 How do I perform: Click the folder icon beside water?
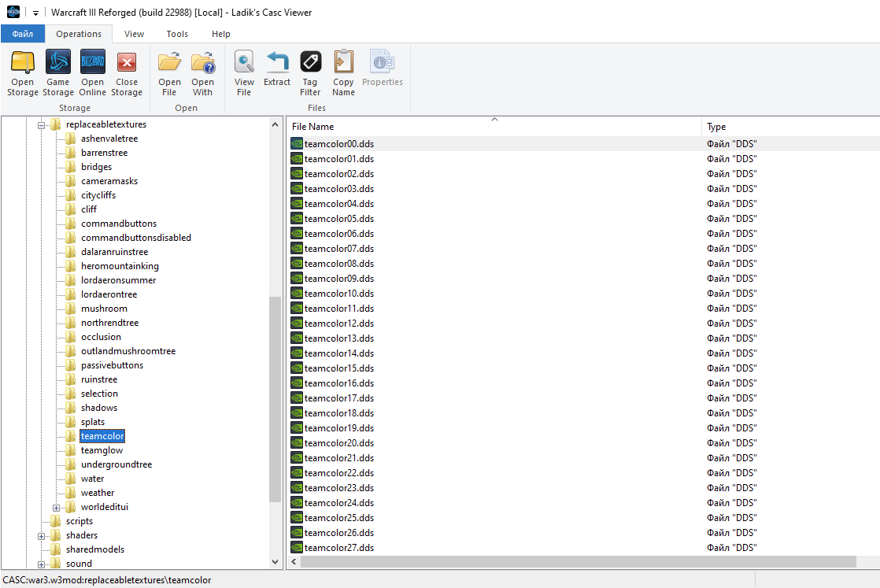pyautogui.click(x=71, y=478)
